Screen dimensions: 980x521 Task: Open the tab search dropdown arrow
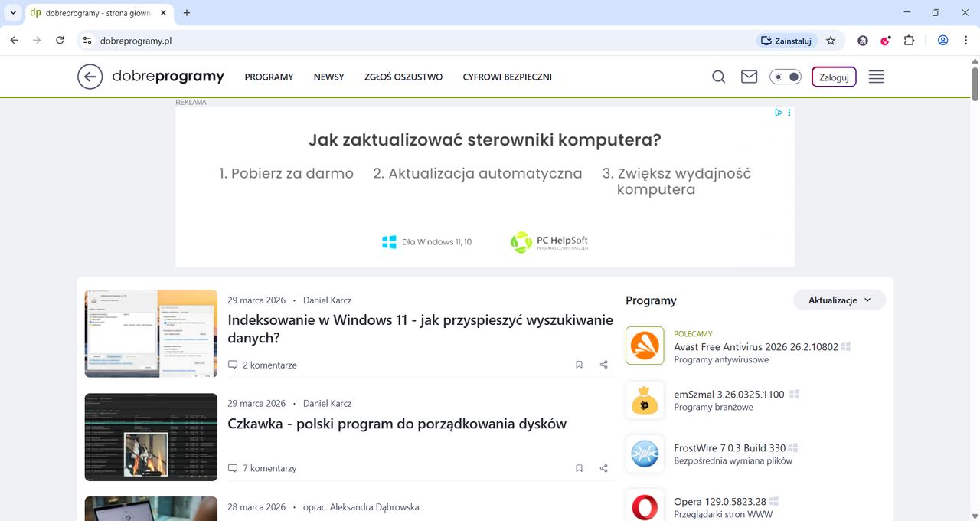13,13
